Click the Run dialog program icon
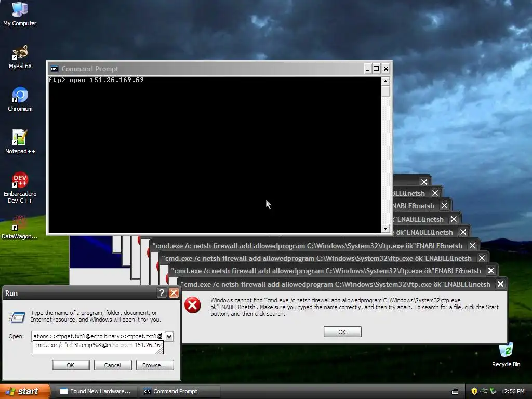 click(x=17, y=317)
